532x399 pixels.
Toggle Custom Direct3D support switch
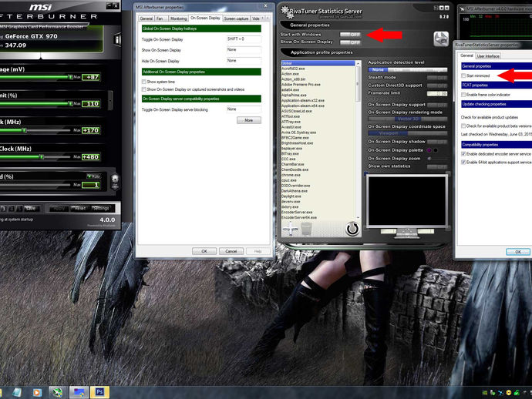pyautogui.click(x=437, y=85)
